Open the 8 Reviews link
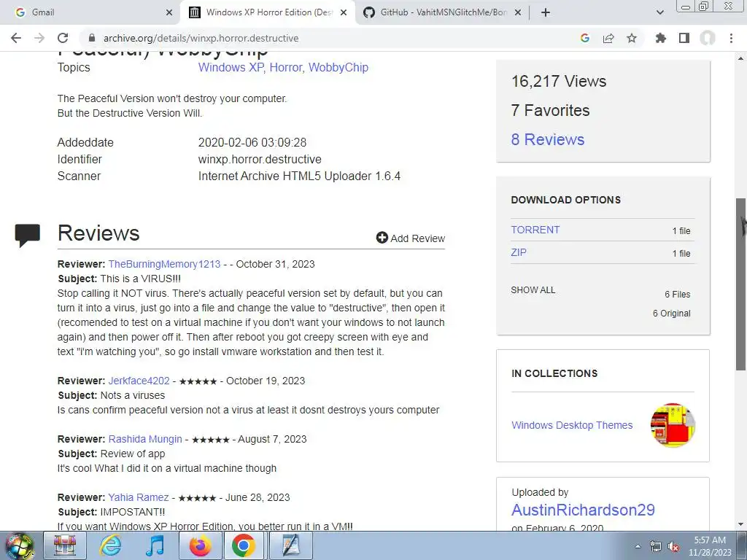Viewport: 747px width, 560px height. click(548, 139)
